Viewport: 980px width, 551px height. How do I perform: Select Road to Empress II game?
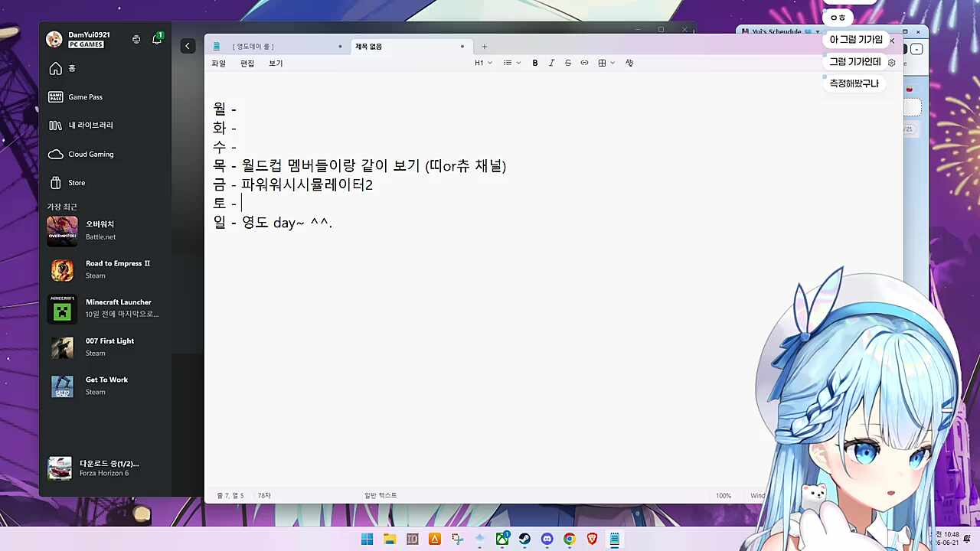[x=105, y=269]
